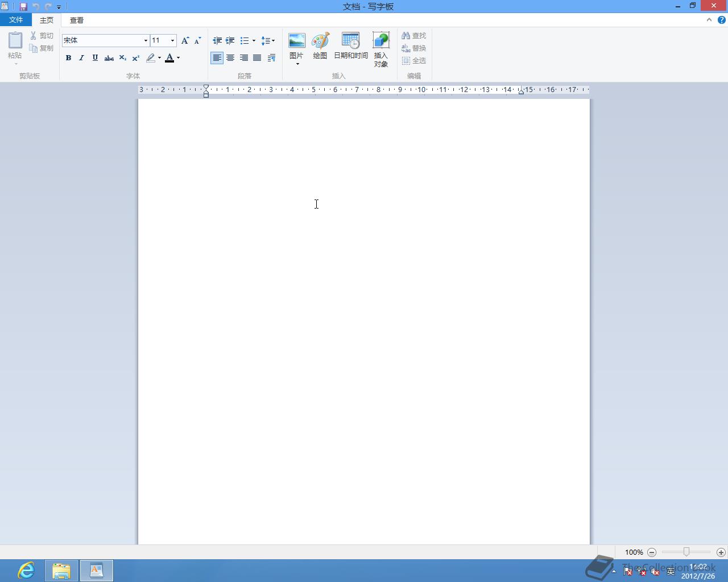728x582 pixels.
Task: Zoom out with the minus button
Action: (x=652, y=552)
